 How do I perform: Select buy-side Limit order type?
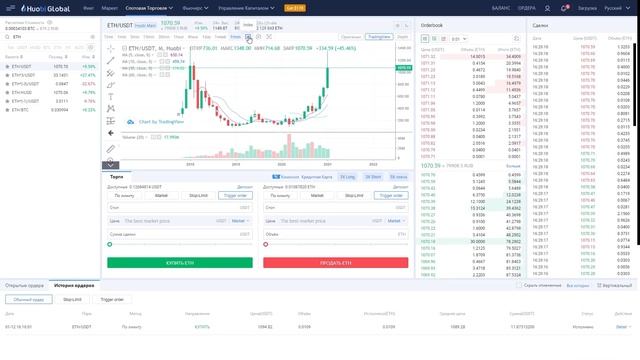point(124,196)
